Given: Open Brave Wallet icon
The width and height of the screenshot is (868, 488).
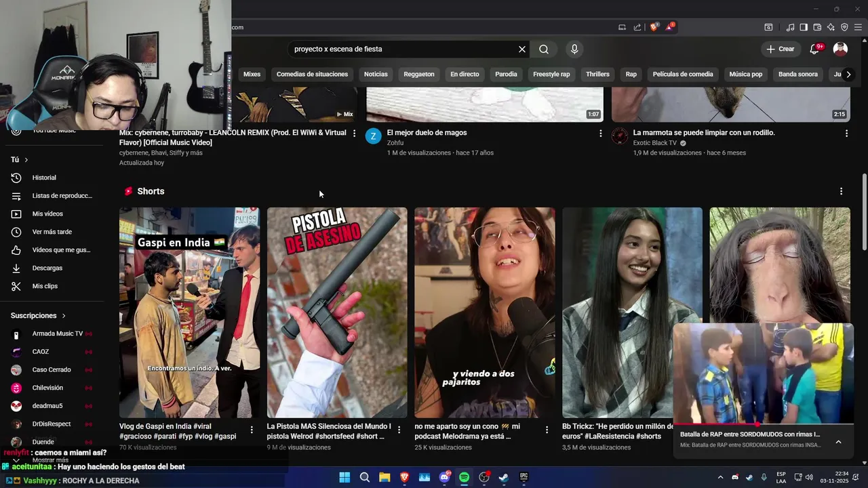Looking at the screenshot, I should pos(817,27).
